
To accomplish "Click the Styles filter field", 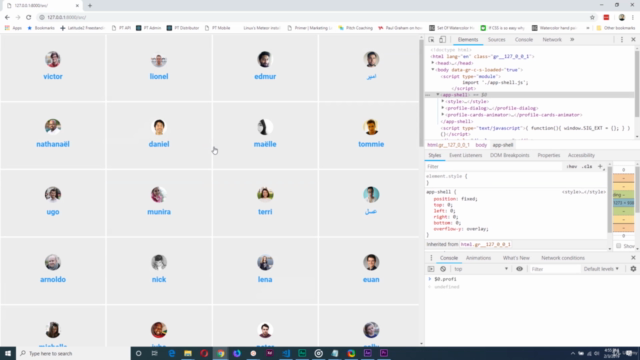I will coord(494,167).
